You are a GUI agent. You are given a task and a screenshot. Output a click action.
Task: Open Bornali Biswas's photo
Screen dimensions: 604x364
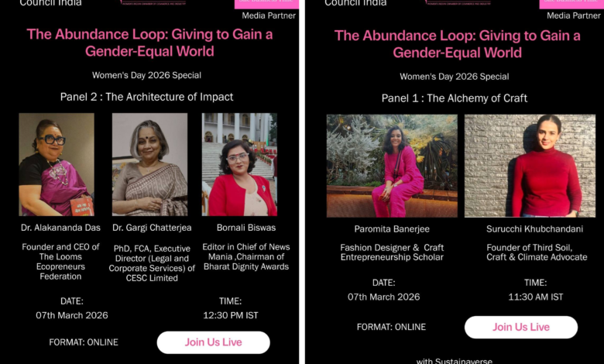239,164
